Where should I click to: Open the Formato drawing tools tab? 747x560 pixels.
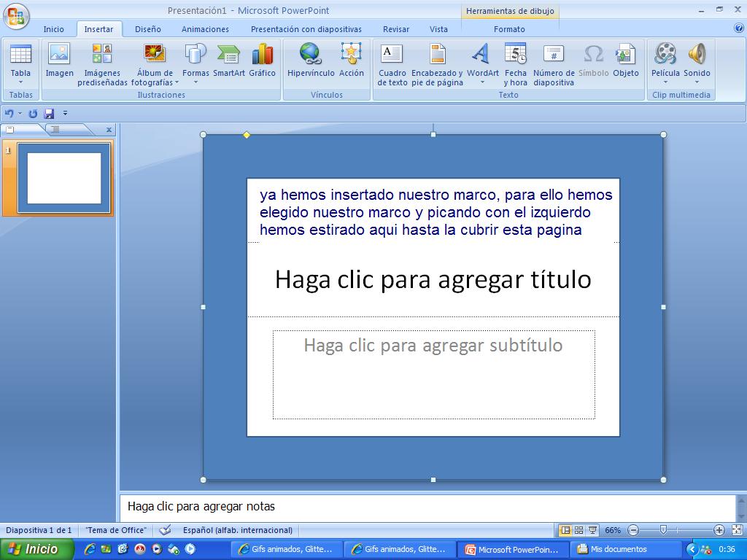coord(509,29)
